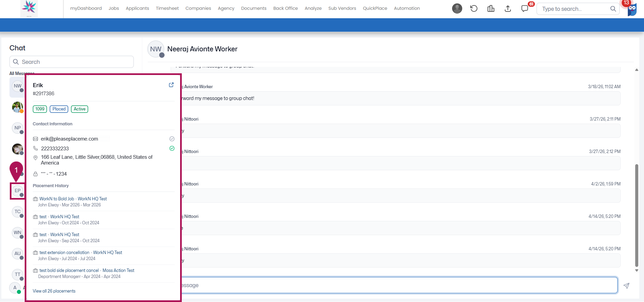
Task: Open test extension cancellation placement
Action: pos(65,253)
